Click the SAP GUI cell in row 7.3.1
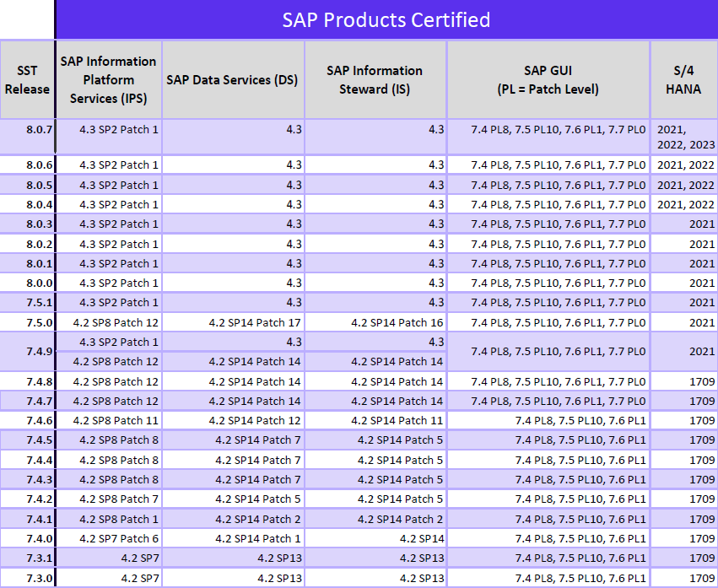The image size is (718, 588). coord(548,558)
